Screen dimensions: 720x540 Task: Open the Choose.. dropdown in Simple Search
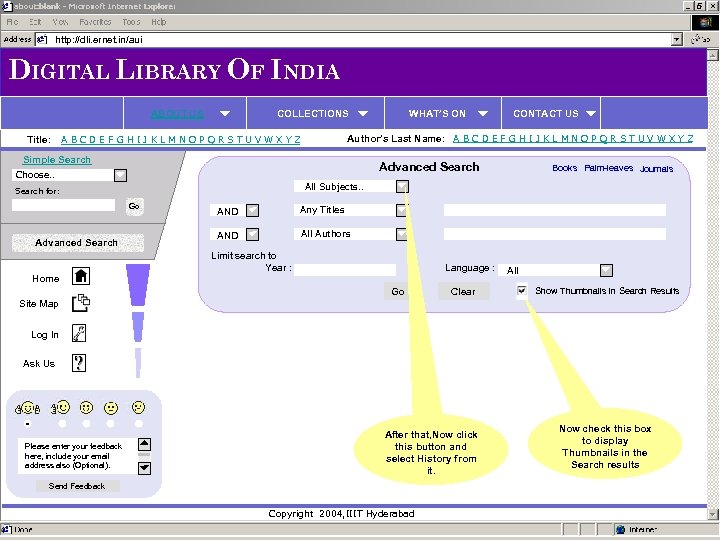[120, 175]
